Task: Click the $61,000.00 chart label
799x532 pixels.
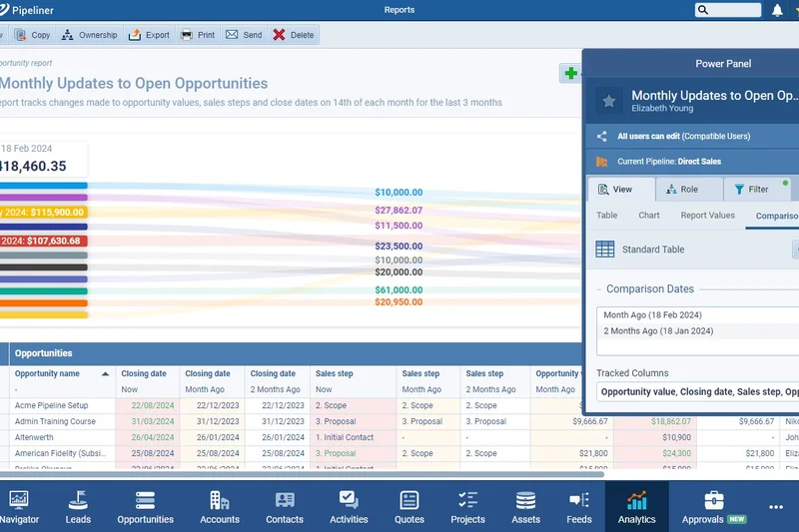Action: 399,290
